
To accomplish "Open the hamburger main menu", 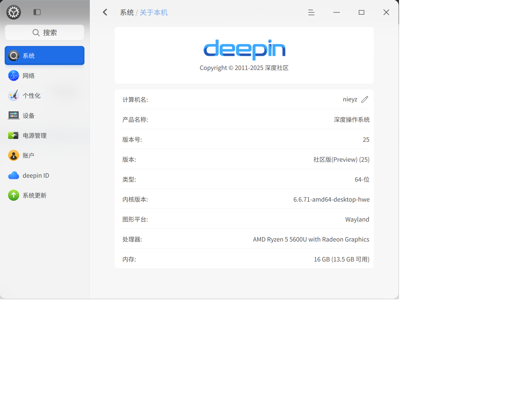I will coord(311,12).
